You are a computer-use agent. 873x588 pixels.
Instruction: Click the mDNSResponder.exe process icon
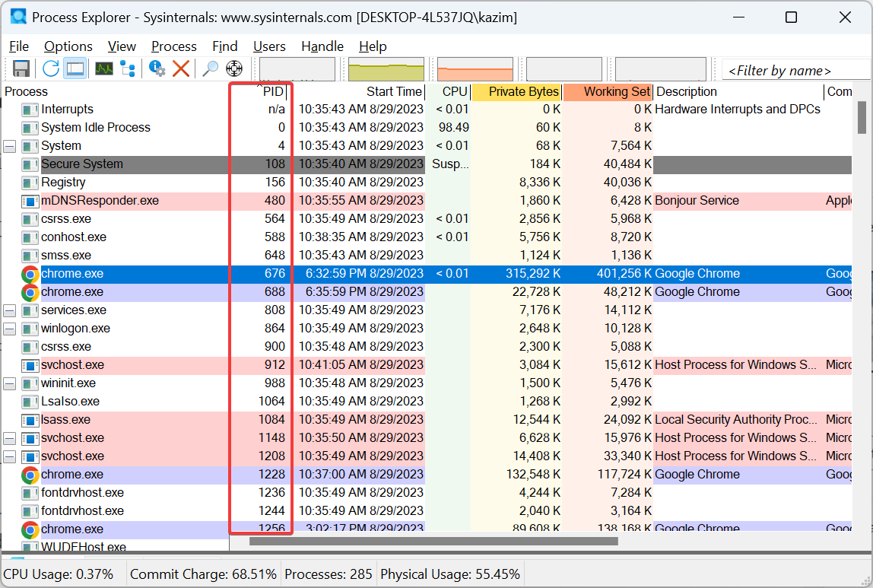(x=30, y=201)
